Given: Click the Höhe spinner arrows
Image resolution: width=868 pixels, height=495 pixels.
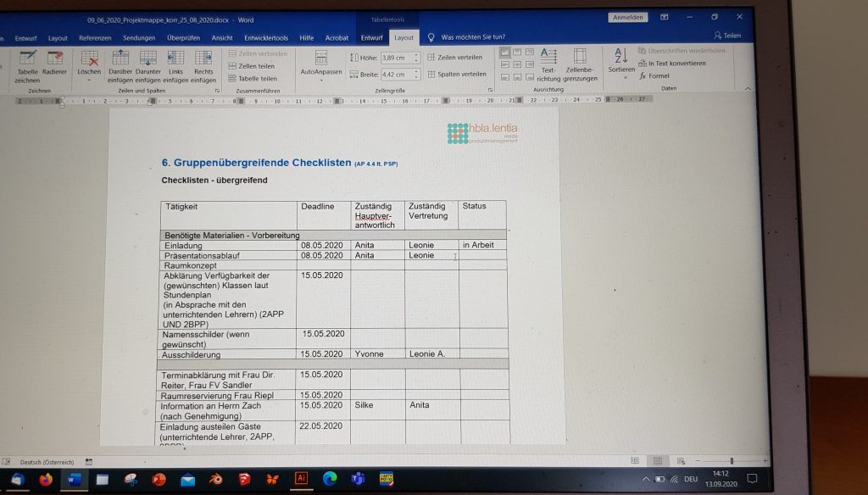Looking at the screenshot, I should tap(416, 58).
